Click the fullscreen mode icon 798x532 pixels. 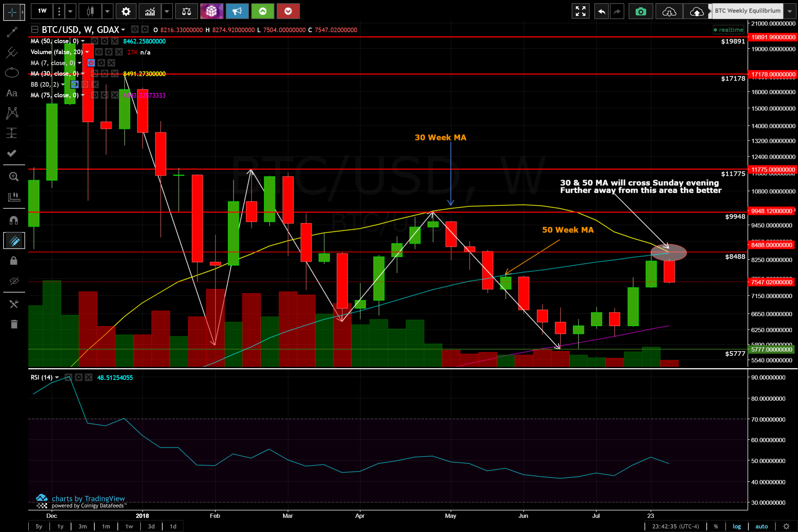click(x=580, y=11)
